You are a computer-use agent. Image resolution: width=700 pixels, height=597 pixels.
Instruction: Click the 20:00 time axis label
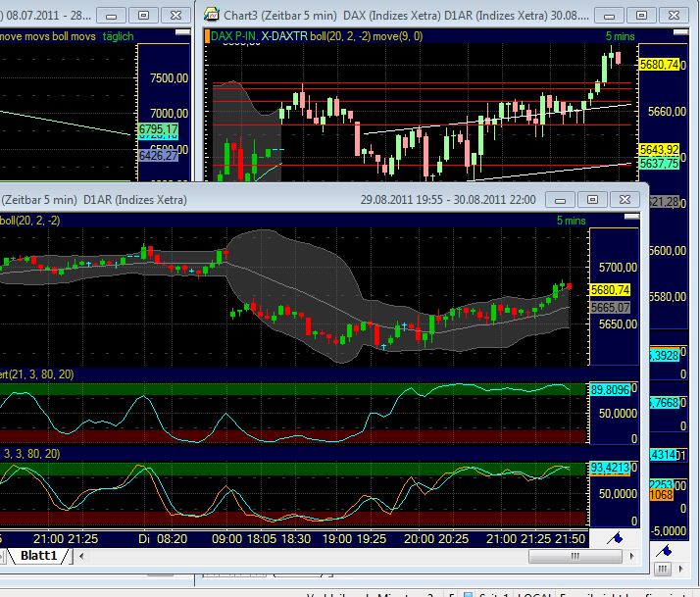(x=419, y=539)
